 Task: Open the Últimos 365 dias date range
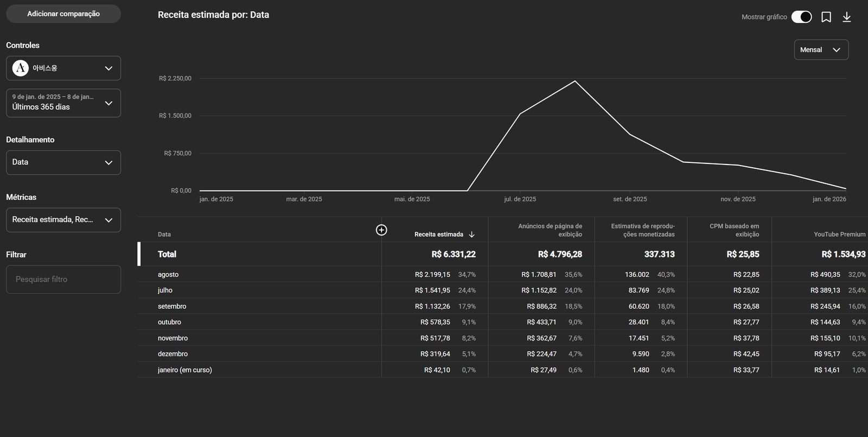tap(63, 103)
